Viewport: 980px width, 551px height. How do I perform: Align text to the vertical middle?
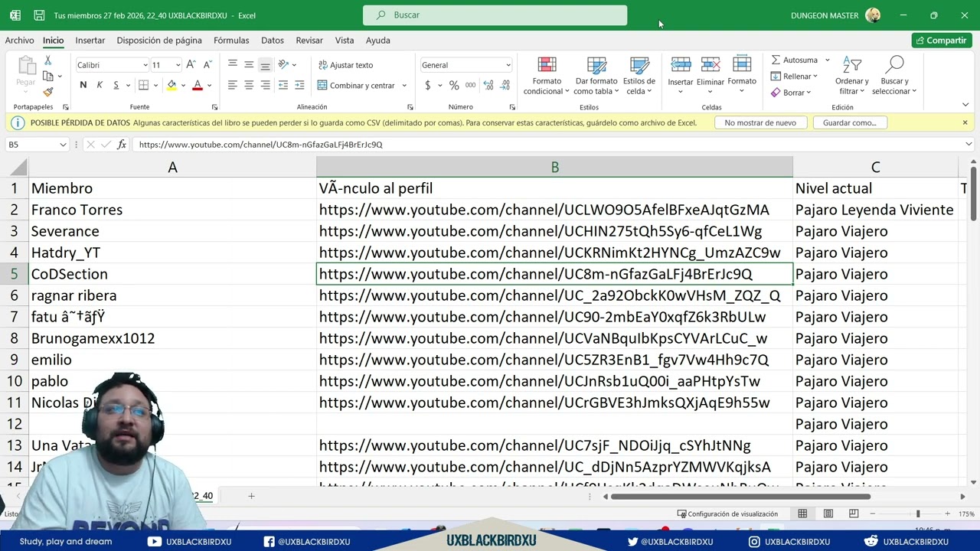click(x=249, y=65)
